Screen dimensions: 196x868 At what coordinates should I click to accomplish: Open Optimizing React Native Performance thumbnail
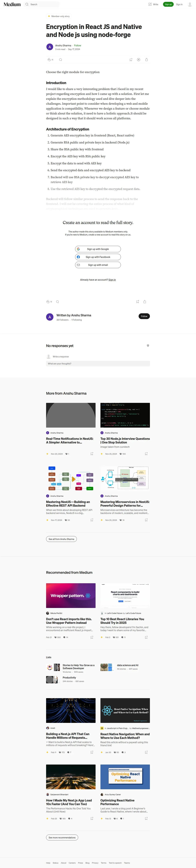[x=125, y=777]
